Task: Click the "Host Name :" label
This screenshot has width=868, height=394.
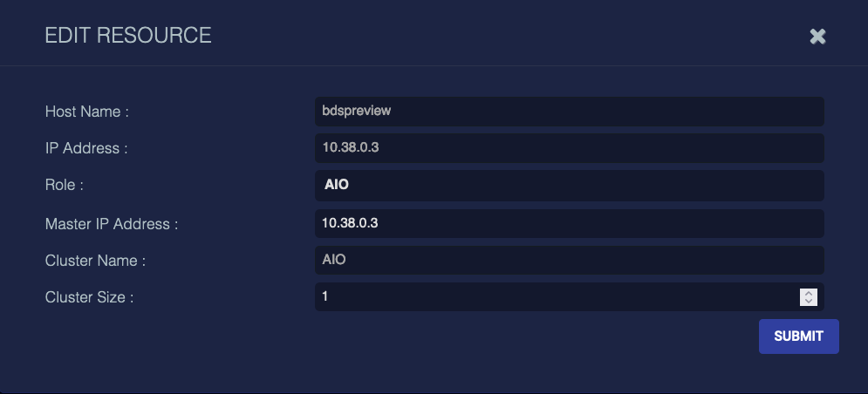Action: tap(86, 112)
